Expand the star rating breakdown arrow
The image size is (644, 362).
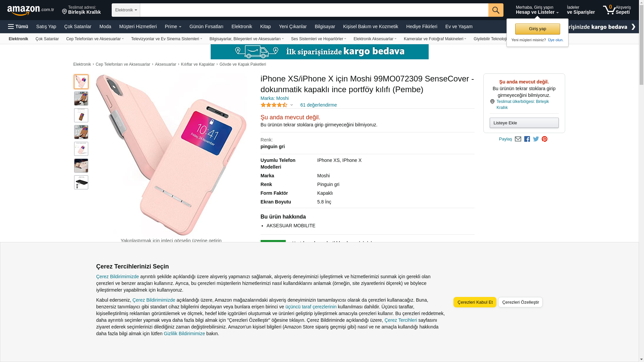291,105
